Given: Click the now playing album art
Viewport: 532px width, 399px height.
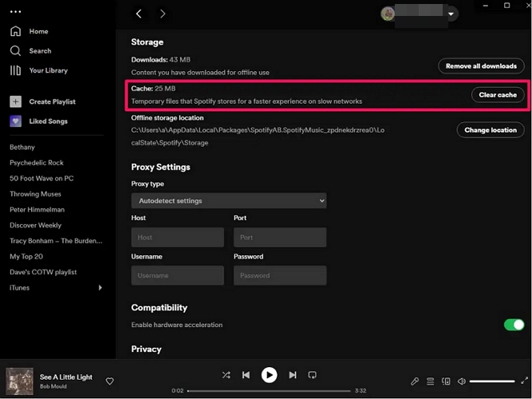Looking at the screenshot, I should [20, 381].
